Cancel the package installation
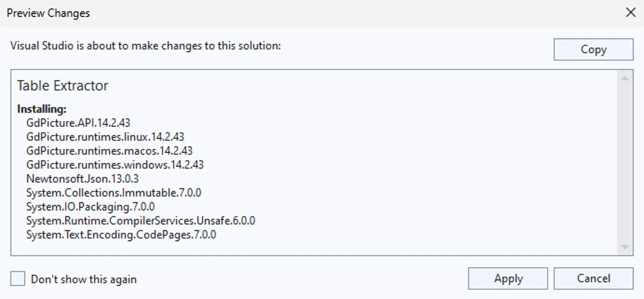 [593, 279]
